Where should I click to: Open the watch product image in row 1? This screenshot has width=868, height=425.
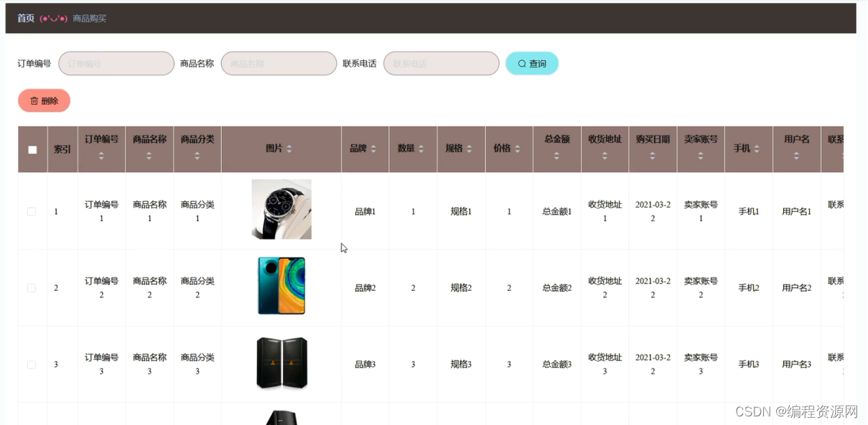click(281, 210)
